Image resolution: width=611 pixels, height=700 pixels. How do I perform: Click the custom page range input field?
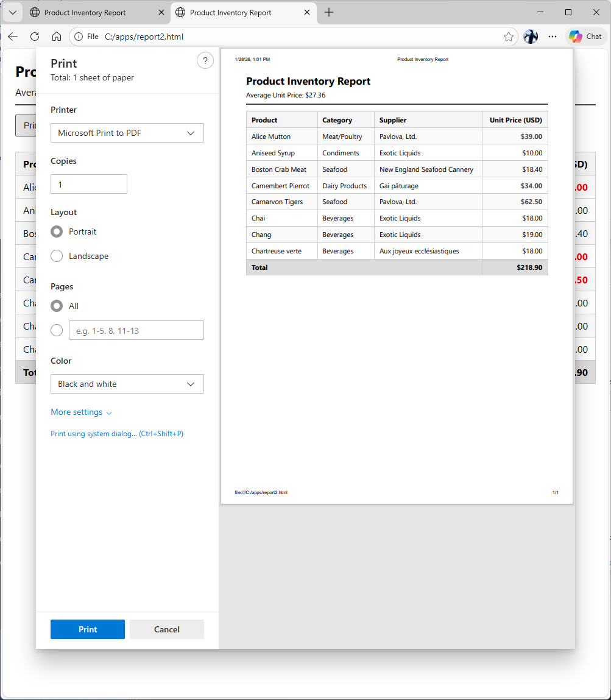136,330
